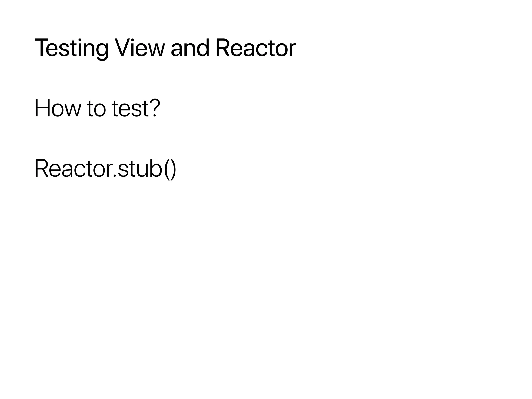This screenshot has width=532, height=399.
Task: Click the capital 'H' in 'How'
Action: [x=42, y=108]
